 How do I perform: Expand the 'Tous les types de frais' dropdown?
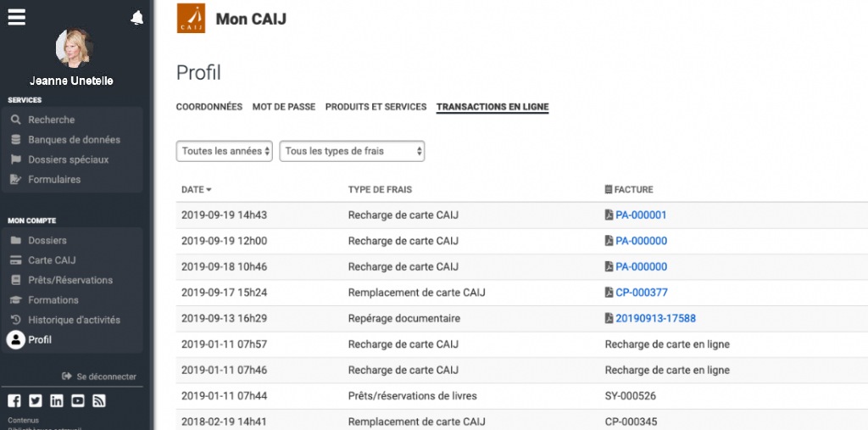click(x=352, y=151)
